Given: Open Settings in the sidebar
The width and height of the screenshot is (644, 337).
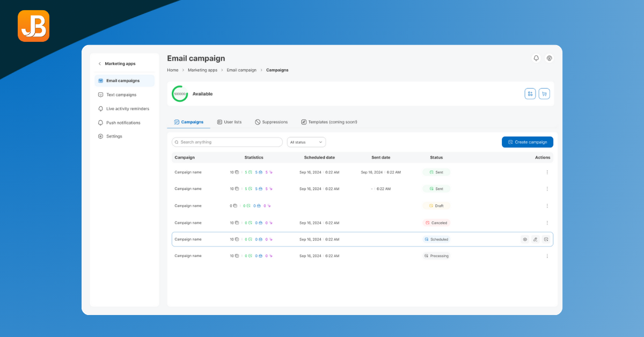Looking at the screenshot, I should 125,136.
